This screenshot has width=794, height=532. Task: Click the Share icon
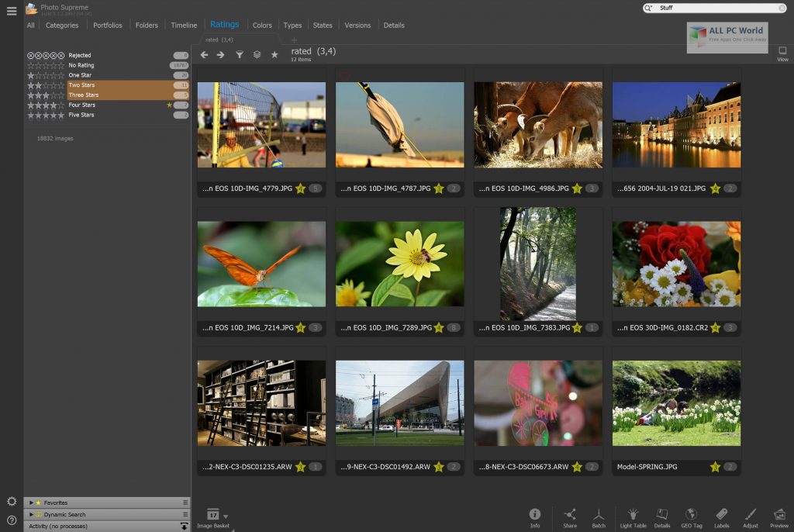pyautogui.click(x=570, y=516)
